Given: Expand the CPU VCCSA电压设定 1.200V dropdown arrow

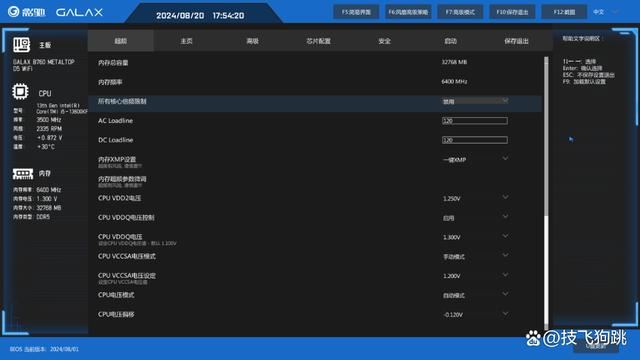Looking at the screenshot, I should tap(505, 275).
